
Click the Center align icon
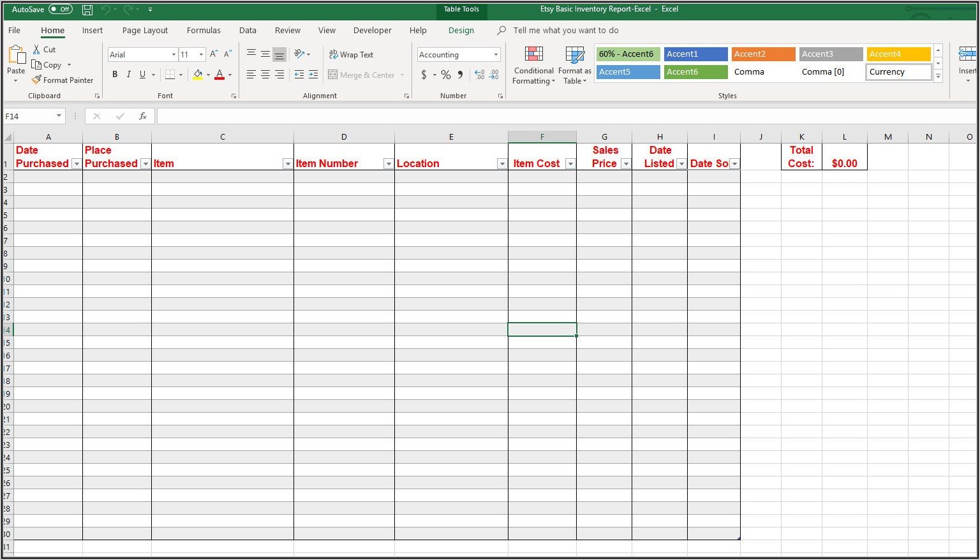[265, 75]
